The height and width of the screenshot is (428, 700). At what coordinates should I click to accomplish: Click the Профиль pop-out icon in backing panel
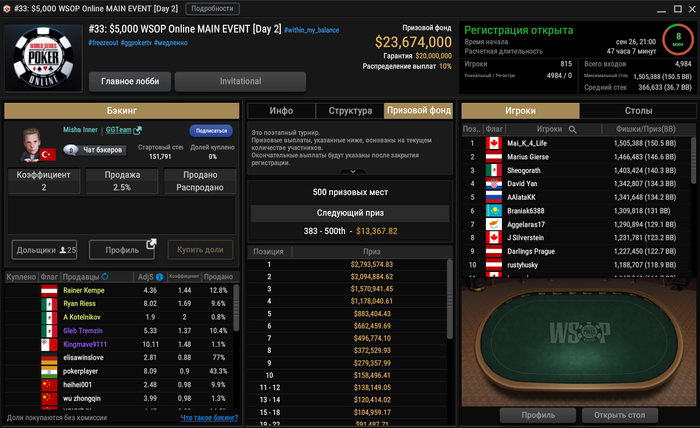151,244
